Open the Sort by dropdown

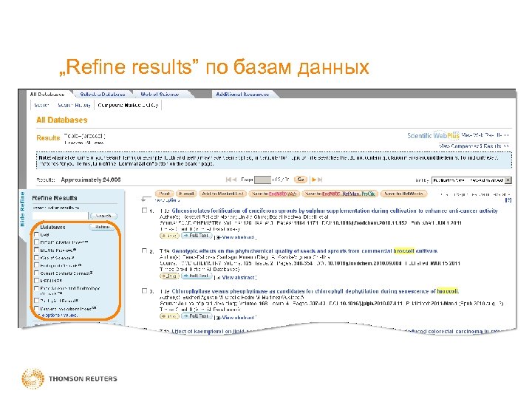pos(471,180)
